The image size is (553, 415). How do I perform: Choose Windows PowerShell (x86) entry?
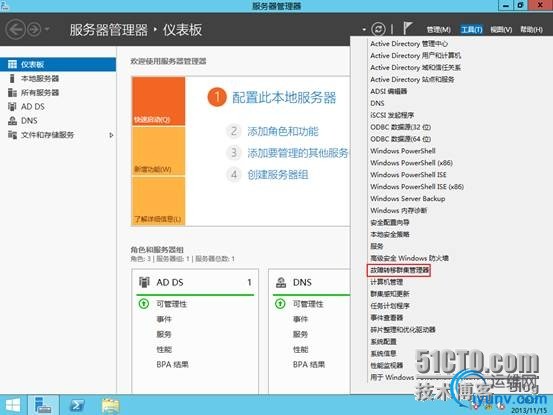coord(411,163)
